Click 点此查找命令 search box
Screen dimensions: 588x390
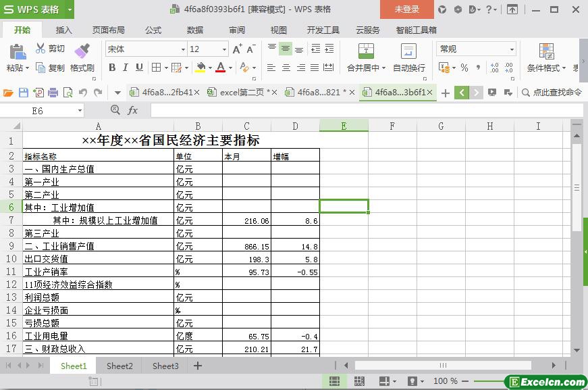click(x=552, y=93)
